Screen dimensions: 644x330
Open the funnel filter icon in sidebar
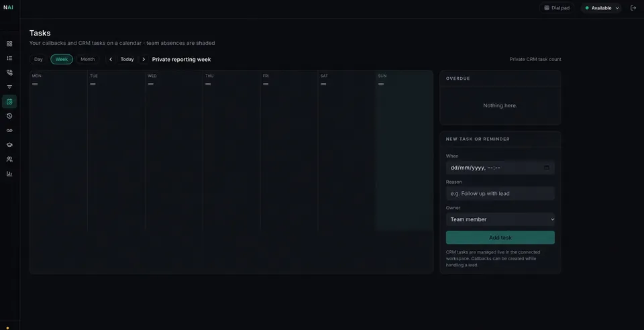coord(9,87)
